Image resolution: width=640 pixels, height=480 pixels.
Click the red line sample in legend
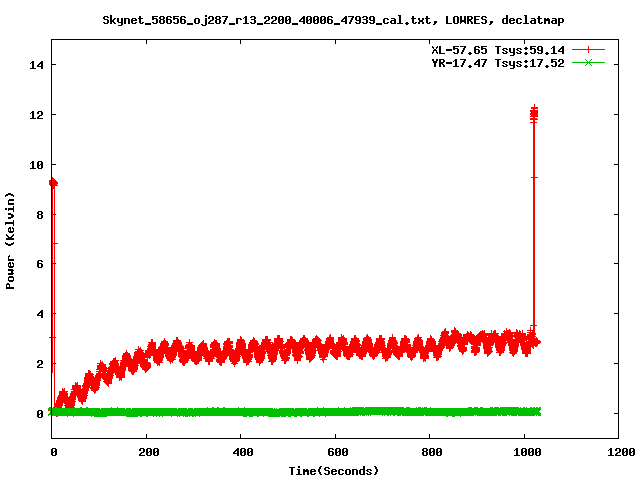pos(588,50)
